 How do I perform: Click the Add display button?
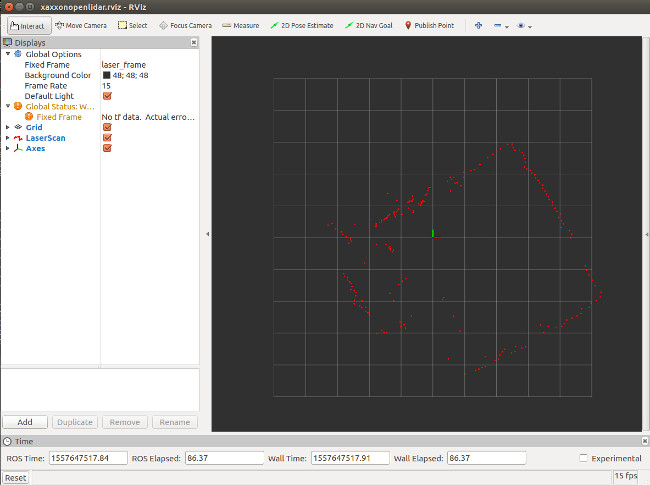[x=25, y=422]
